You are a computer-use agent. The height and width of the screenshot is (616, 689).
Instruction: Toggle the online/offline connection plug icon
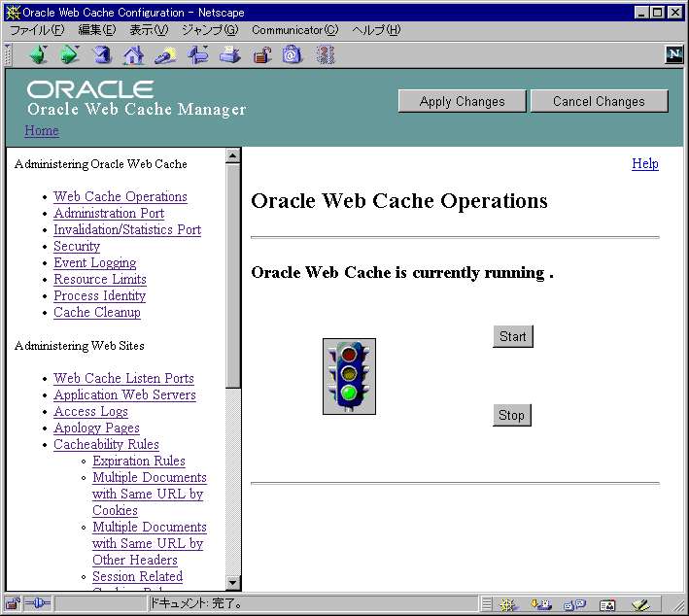(x=37, y=603)
